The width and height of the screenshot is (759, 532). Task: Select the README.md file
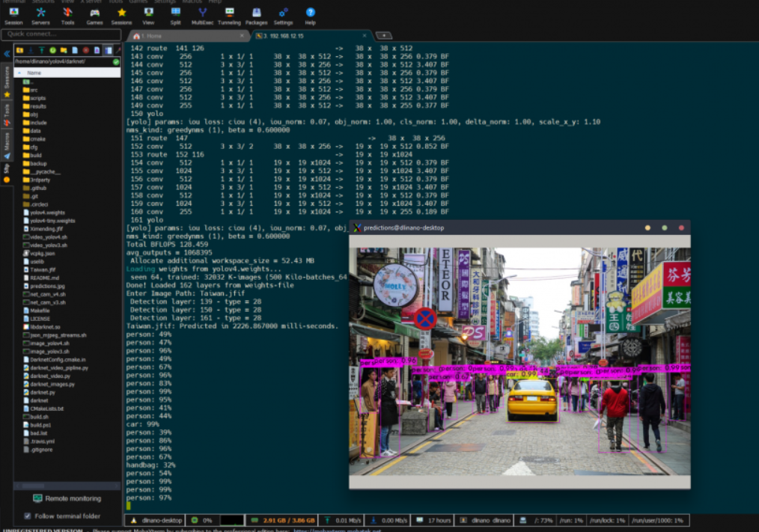41,278
